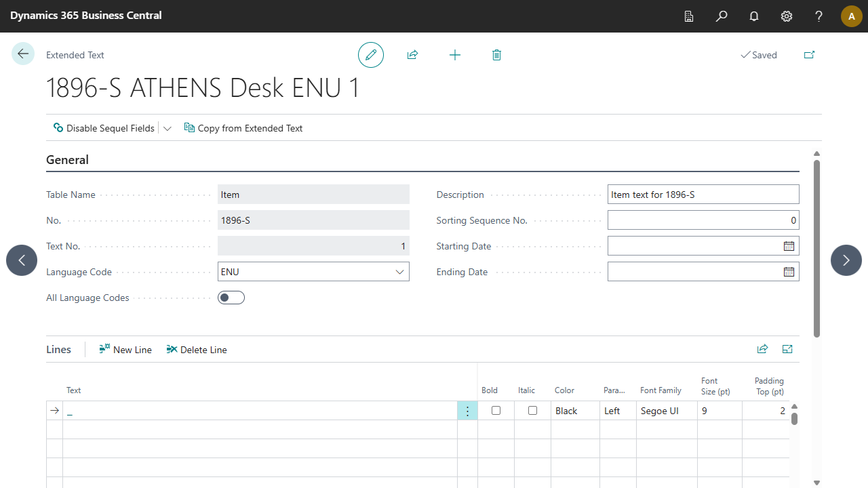Image resolution: width=868 pixels, height=488 pixels.
Task: Click the Color cell showing Black
Action: (x=574, y=411)
